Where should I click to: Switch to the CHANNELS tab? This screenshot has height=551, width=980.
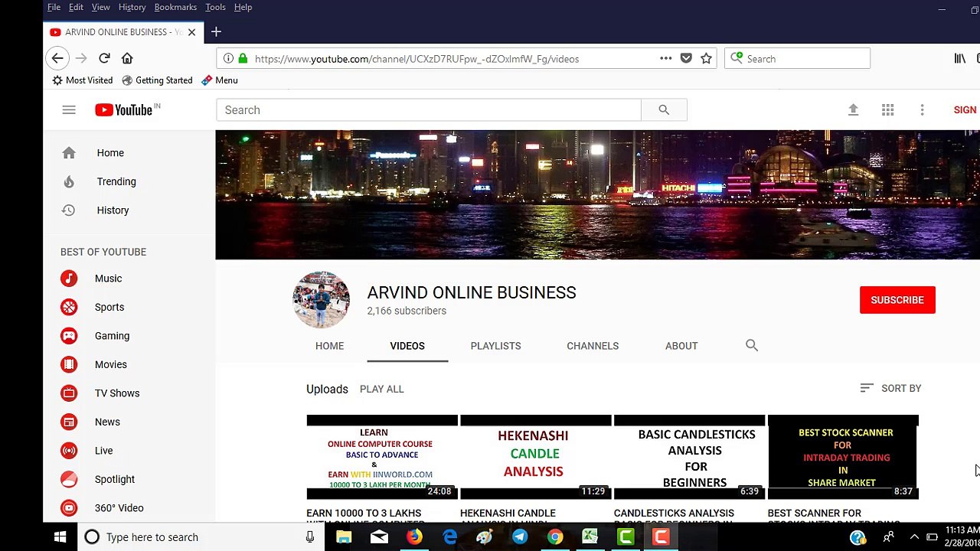593,346
